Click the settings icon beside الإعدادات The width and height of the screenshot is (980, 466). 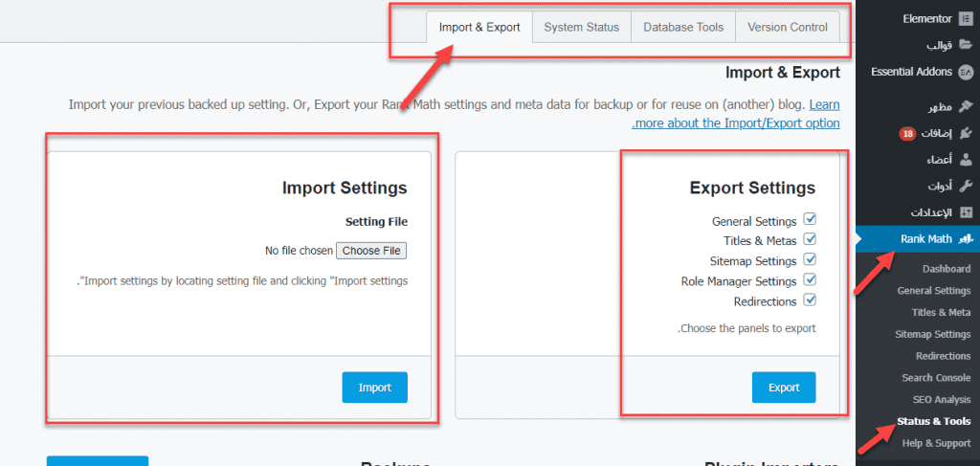pyautogui.click(x=966, y=211)
